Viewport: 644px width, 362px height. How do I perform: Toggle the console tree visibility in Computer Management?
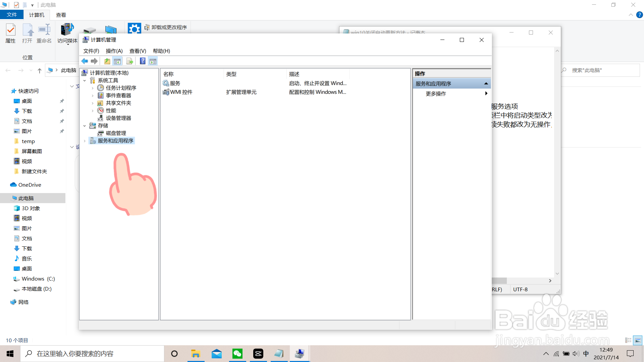[x=117, y=61]
